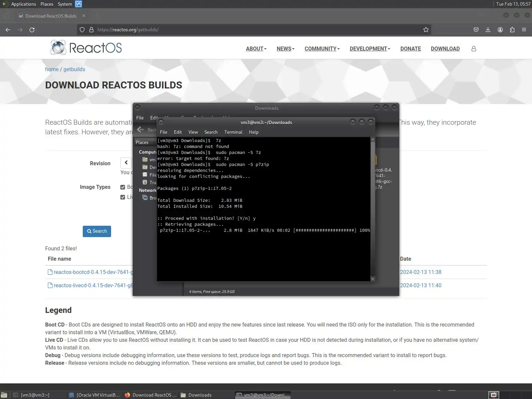Switch to Oracle VM VirtualBox taskbar window
532x399 pixels.
pyautogui.click(x=95, y=395)
